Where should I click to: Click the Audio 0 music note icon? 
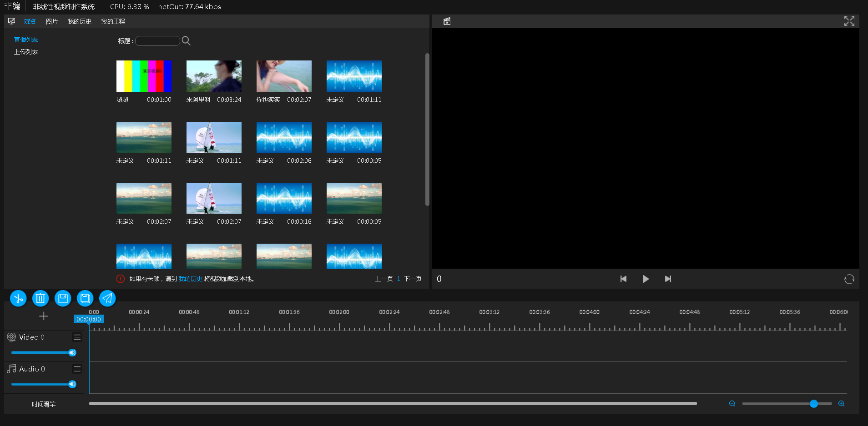point(11,369)
